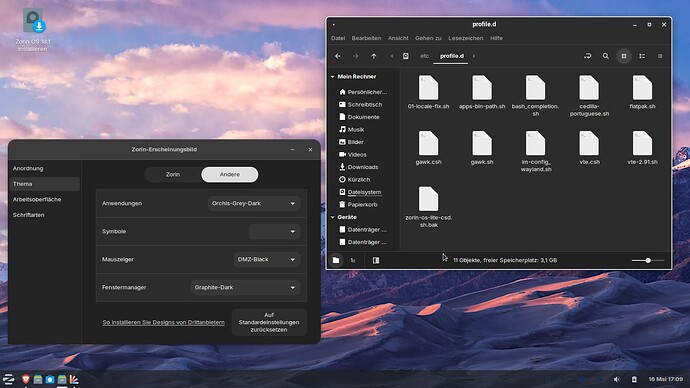
Task: Click the battery indicator in tray
Action: [x=634, y=379]
